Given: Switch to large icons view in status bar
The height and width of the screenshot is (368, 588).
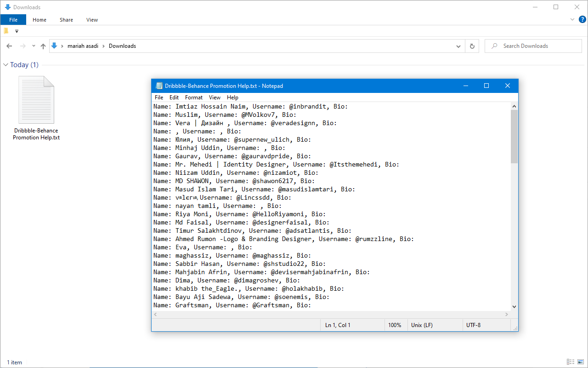Looking at the screenshot, I should (x=580, y=362).
